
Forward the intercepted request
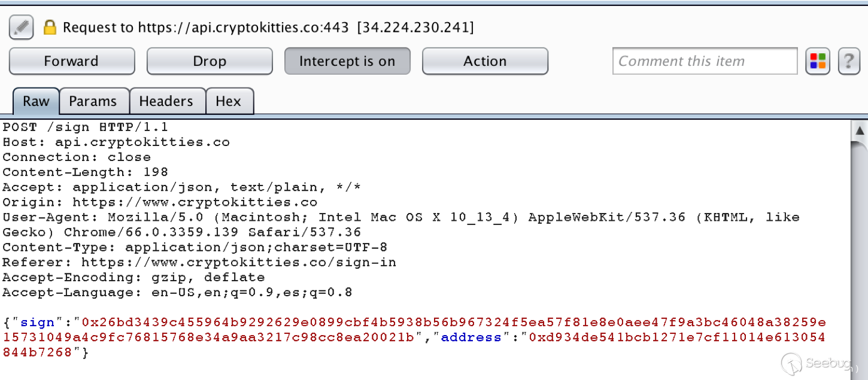(x=71, y=61)
